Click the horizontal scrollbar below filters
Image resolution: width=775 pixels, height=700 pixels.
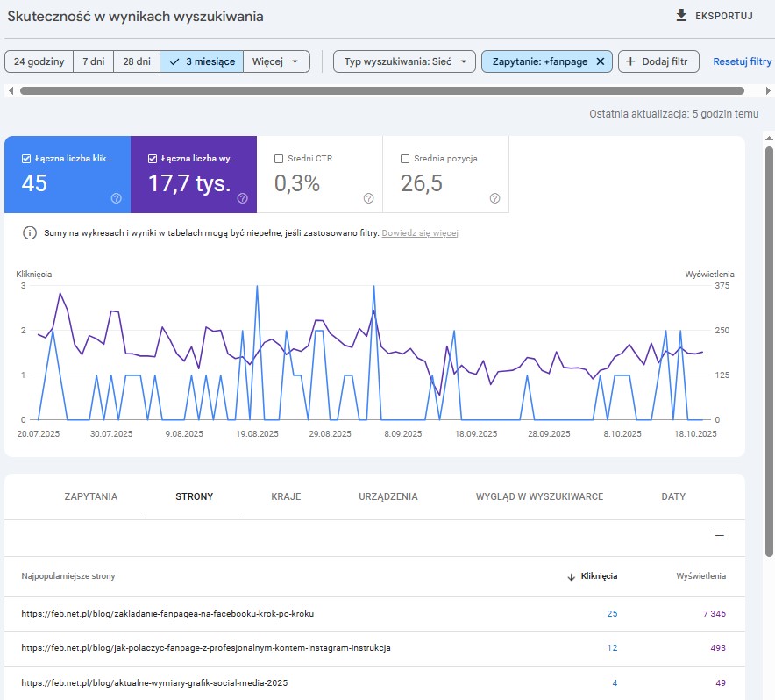pos(381,90)
